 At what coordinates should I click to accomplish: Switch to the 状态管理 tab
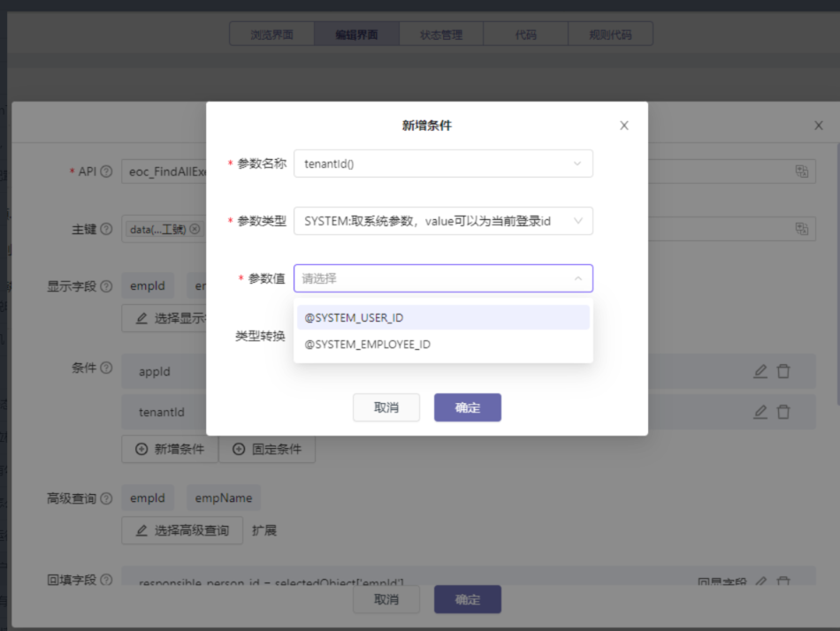[x=441, y=34]
